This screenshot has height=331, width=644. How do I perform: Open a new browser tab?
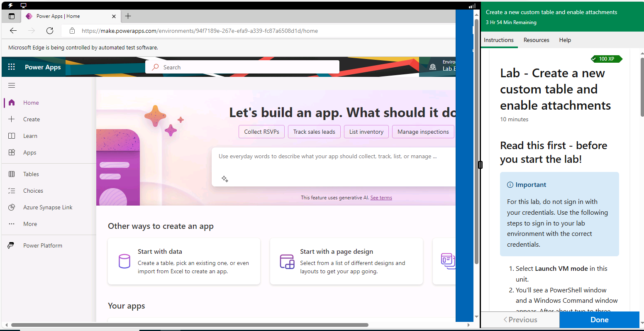tap(128, 16)
